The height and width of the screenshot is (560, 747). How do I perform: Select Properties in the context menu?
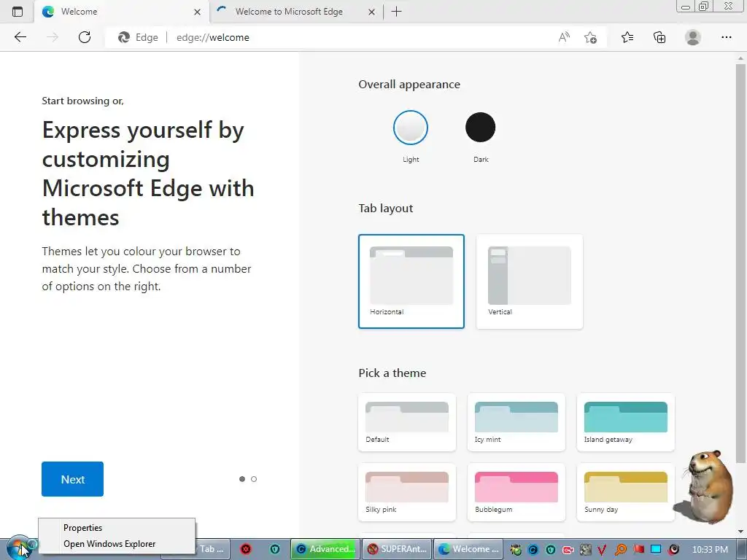click(x=117, y=528)
